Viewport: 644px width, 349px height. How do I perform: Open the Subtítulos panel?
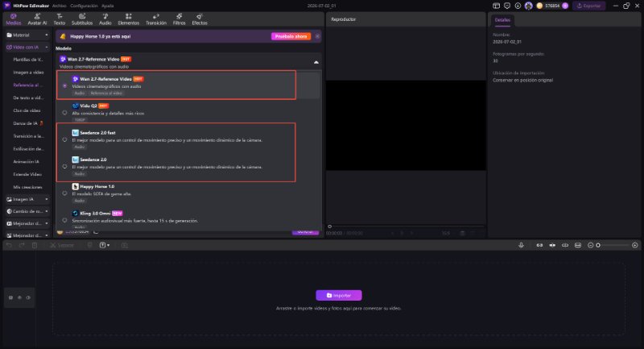point(82,19)
